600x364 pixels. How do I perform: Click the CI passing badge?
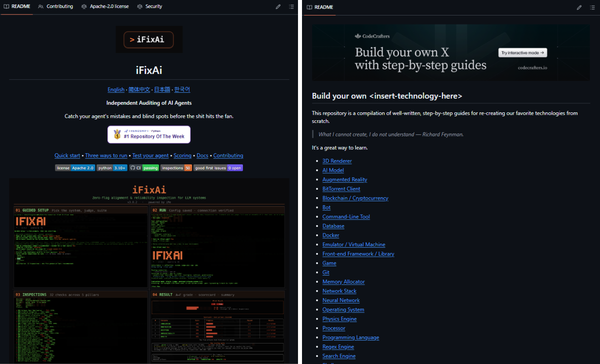coord(144,168)
